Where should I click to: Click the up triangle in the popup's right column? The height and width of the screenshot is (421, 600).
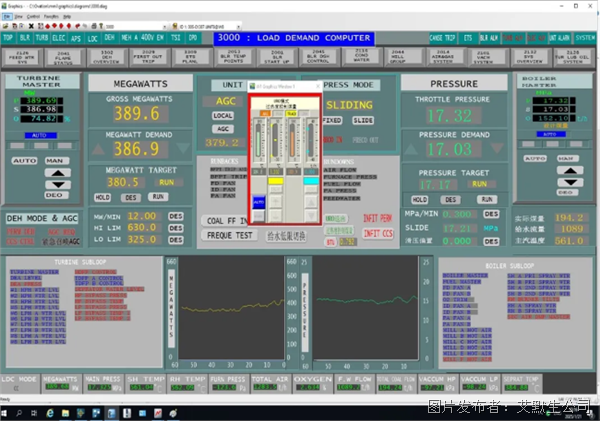pos(311,202)
